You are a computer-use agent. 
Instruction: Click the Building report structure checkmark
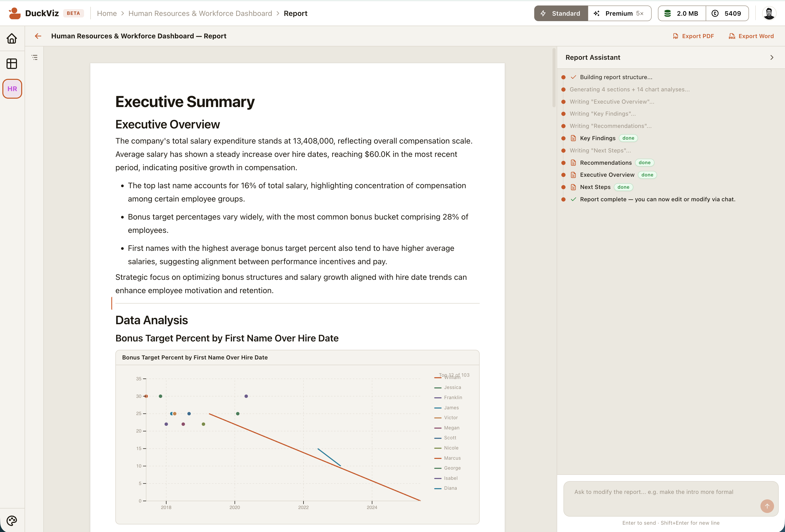click(x=573, y=77)
